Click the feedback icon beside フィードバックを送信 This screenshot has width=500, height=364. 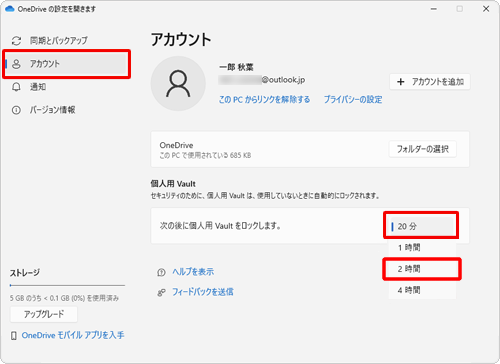click(161, 293)
